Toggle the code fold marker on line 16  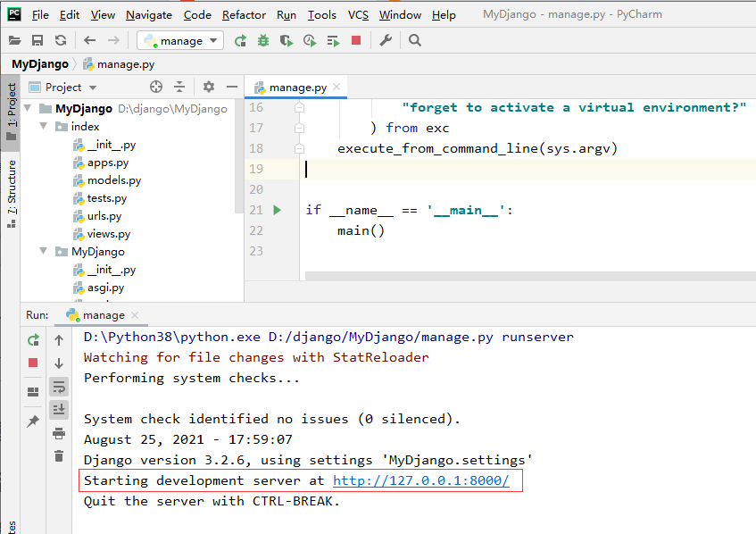click(299, 107)
